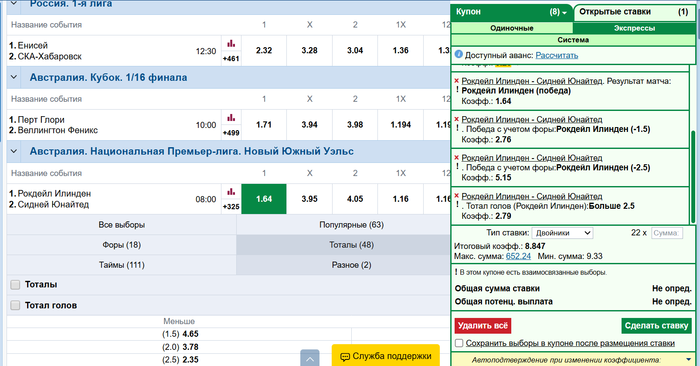Toggle the Тотал голов checkbox

(x=15, y=305)
